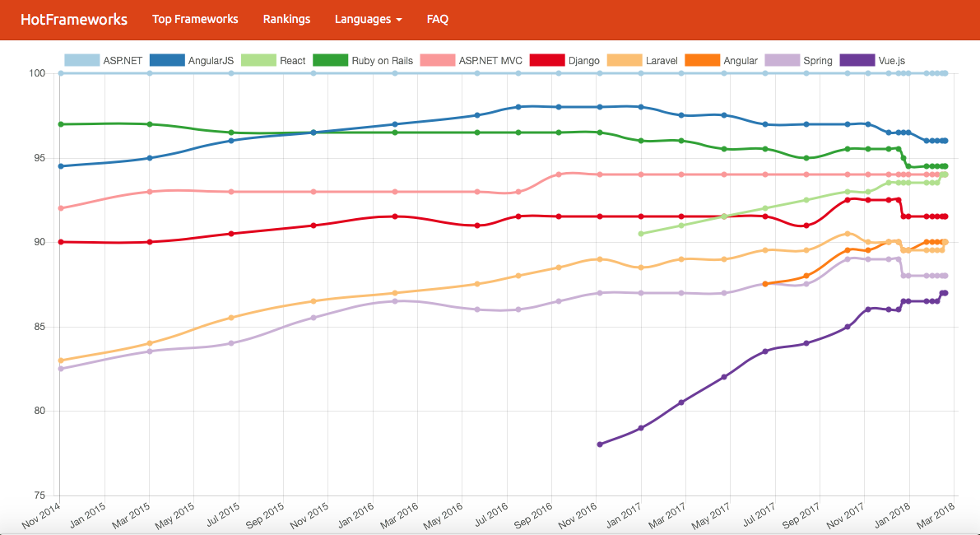Toggle ASP.NET MVC series label
The image size is (980, 535).
(x=490, y=61)
